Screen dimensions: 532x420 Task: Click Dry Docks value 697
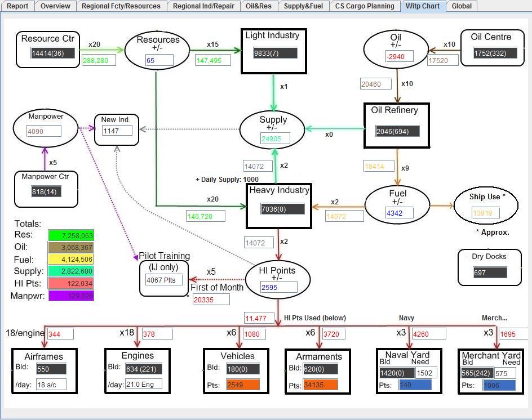[x=490, y=272]
